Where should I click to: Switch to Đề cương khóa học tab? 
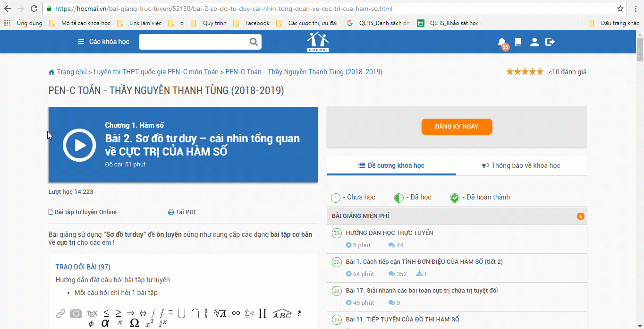tap(391, 165)
